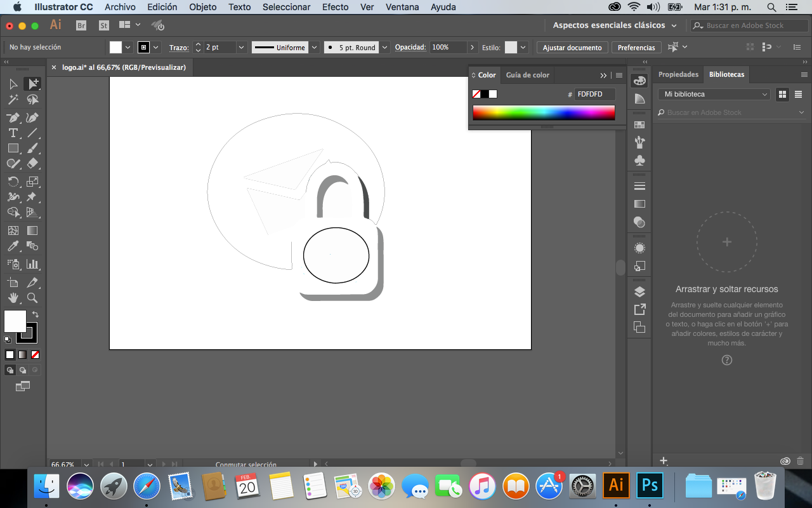Open the Ventana menu
The width and height of the screenshot is (812, 508).
(402, 7)
